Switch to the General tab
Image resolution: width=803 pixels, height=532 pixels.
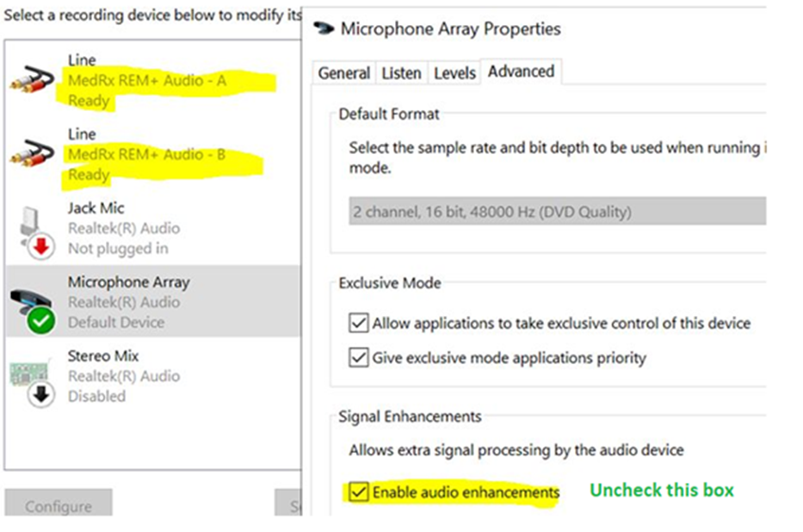pos(344,73)
